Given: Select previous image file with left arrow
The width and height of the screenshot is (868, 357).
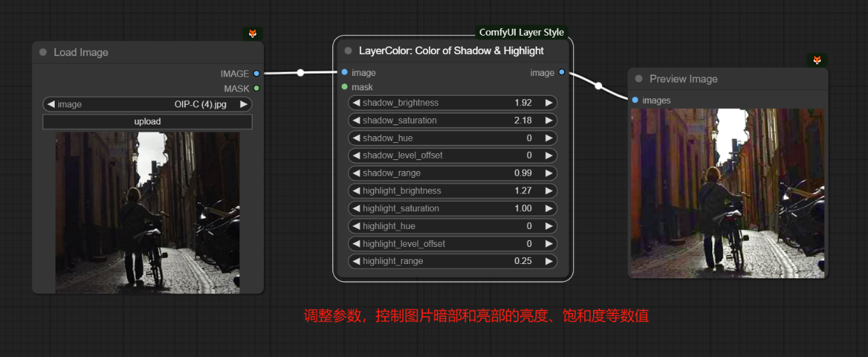Looking at the screenshot, I should [51, 105].
